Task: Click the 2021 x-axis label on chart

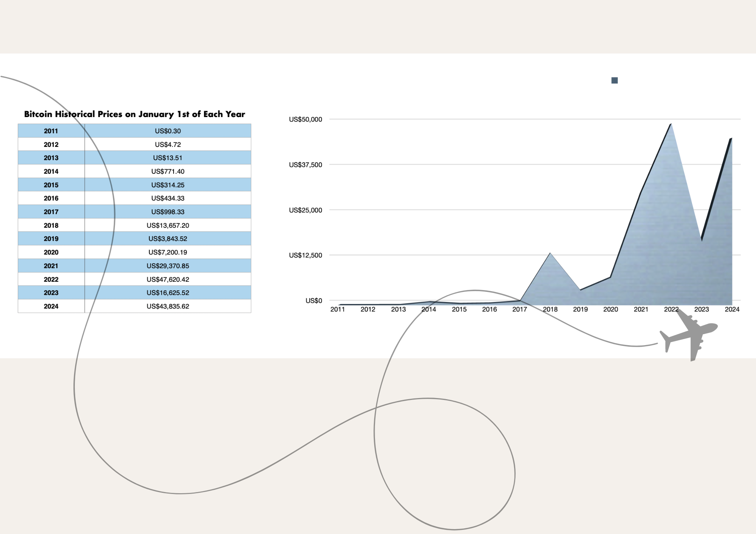Action: 641,309
